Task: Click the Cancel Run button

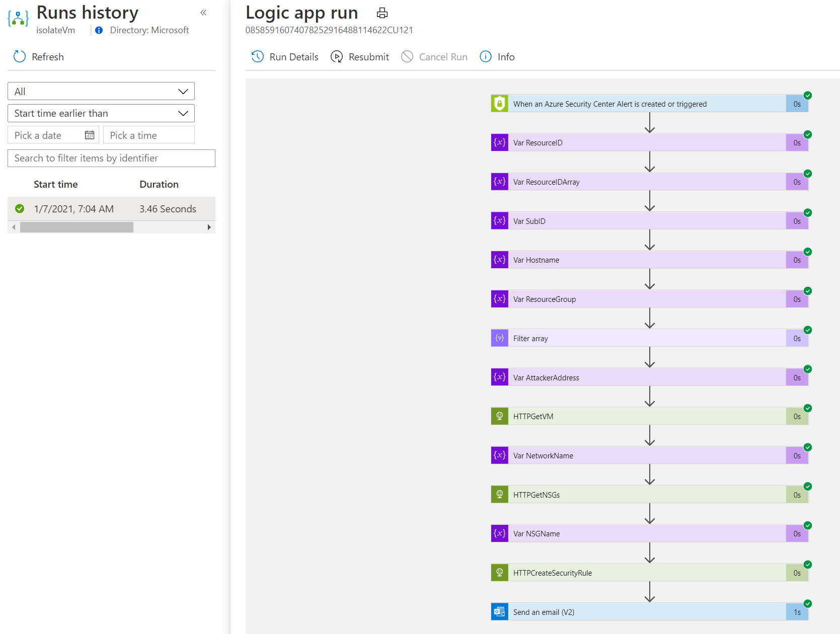Action: point(434,57)
